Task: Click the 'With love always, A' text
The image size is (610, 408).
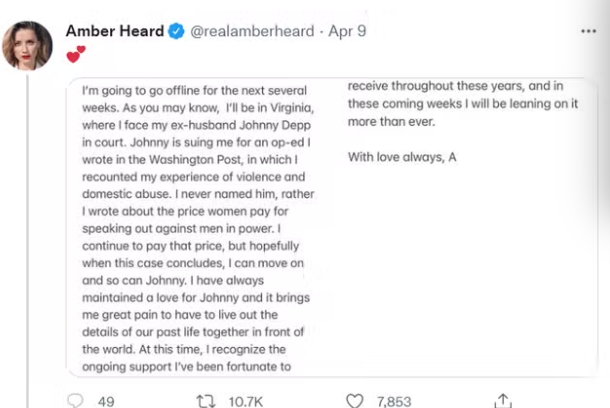Action: (x=402, y=157)
